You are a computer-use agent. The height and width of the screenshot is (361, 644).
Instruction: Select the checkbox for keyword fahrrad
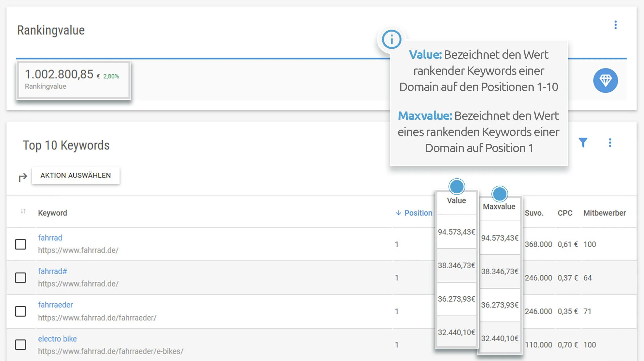21,244
